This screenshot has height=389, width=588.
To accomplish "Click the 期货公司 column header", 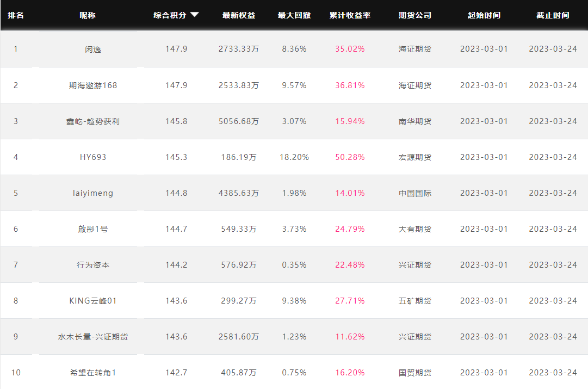I will click(414, 15).
